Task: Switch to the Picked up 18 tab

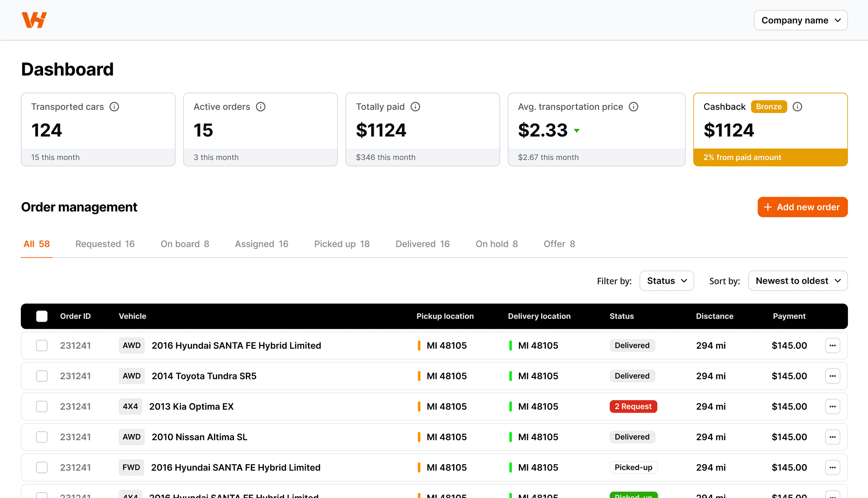Action: click(342, 244)
